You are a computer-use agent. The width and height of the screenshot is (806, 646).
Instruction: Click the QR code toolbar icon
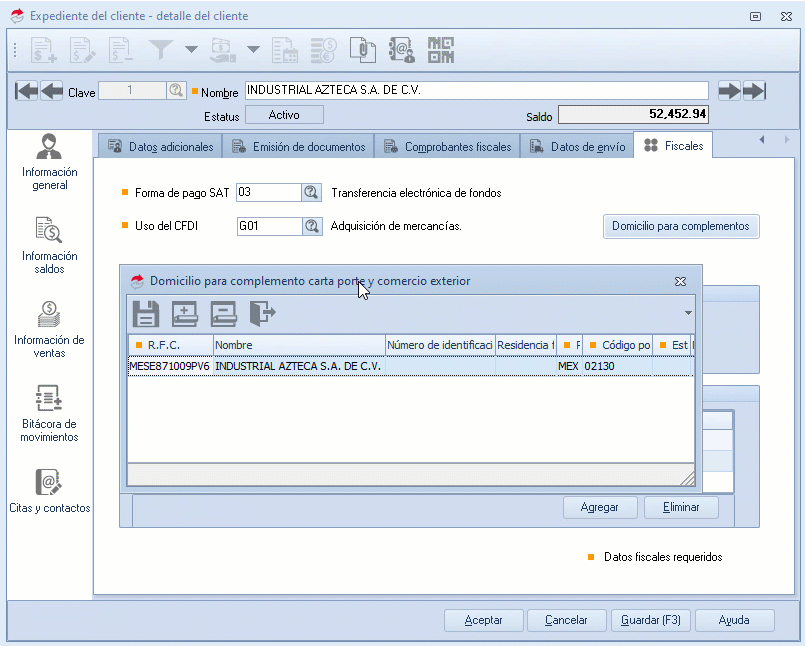pos(441,50)
